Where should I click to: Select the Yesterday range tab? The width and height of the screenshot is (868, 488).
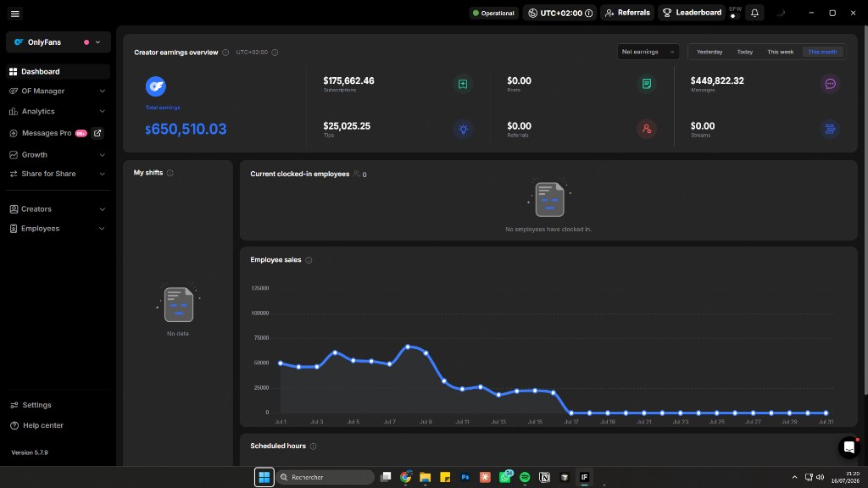pyautogui.click(x=709, y=52)
